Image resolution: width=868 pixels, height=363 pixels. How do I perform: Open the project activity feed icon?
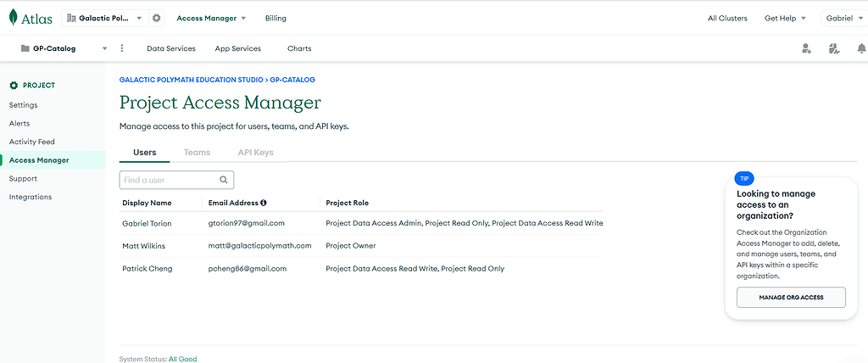tap(833, 49)
